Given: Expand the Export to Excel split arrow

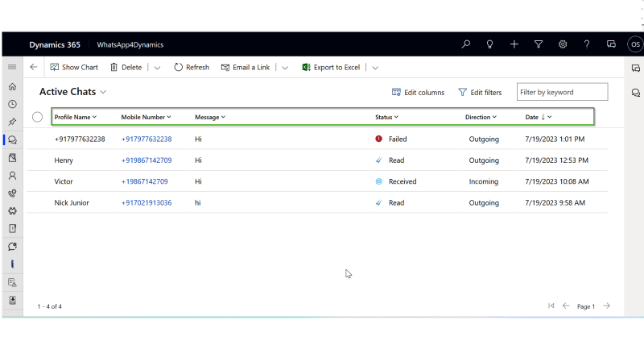Looking at the screenshot, I should [375, 68].
